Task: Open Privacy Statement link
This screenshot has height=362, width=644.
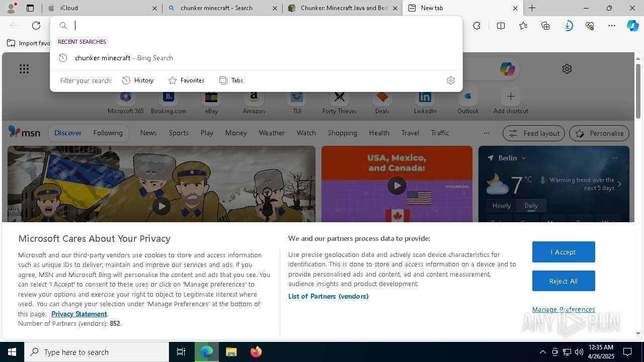Action: pyautogui.click(x=79, y=314)
